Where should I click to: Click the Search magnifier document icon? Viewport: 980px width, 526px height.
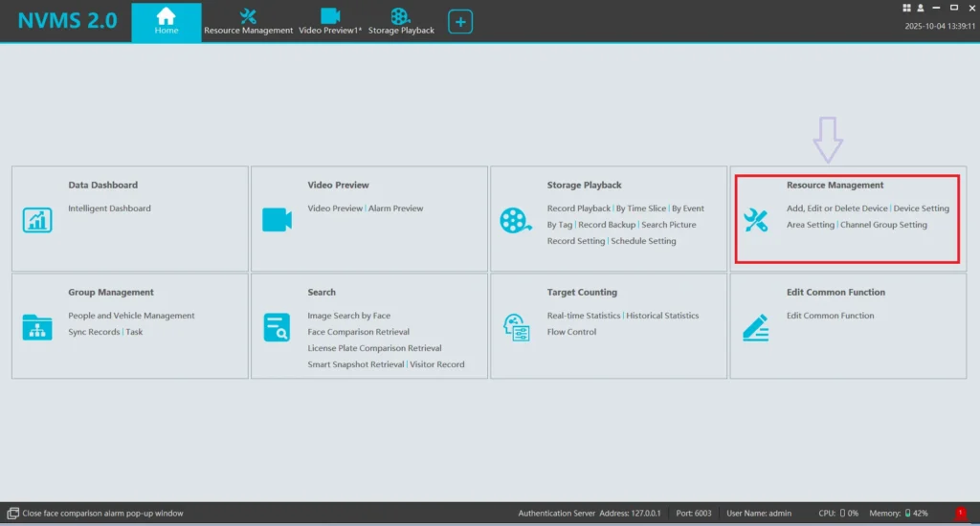(277, 327)
